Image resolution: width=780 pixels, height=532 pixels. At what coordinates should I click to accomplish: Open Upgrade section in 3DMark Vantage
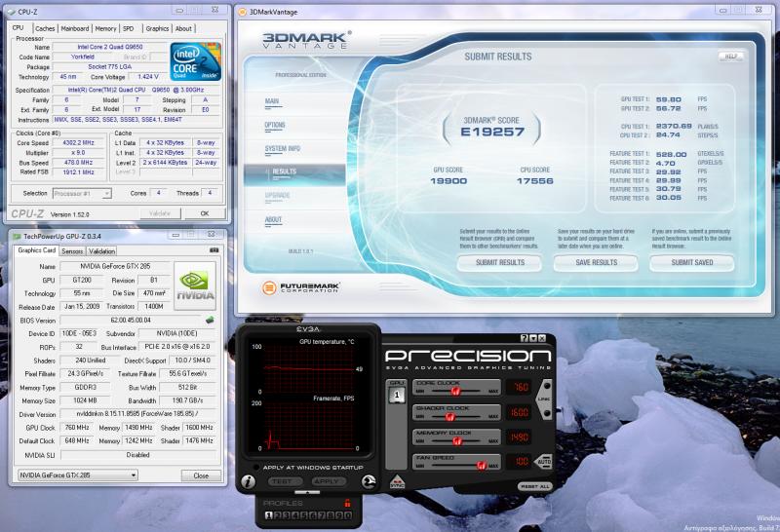click(x=278, y=196)
